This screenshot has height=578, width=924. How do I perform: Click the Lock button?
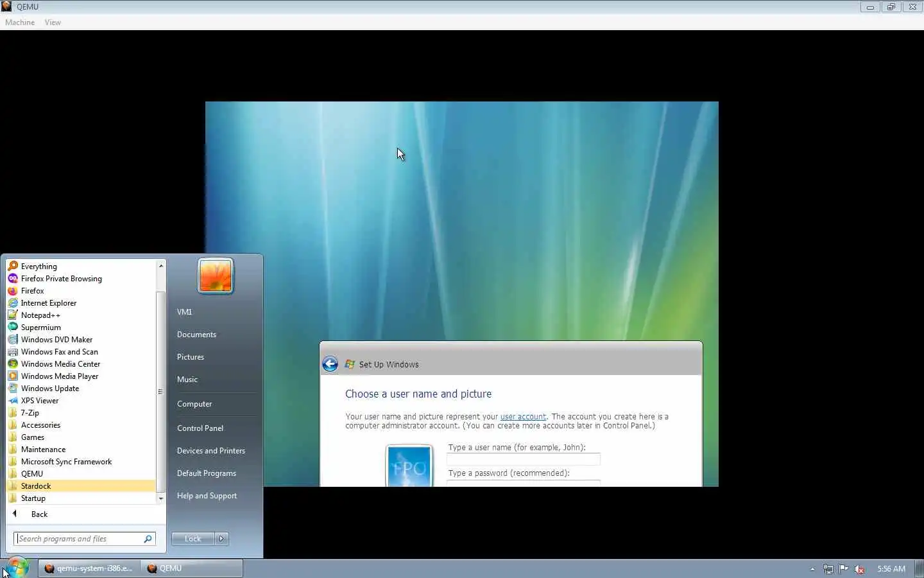point(193,539)
